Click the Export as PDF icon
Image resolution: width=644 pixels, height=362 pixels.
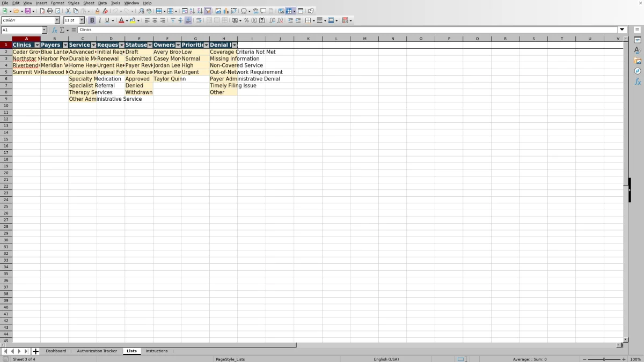(42, 11)
